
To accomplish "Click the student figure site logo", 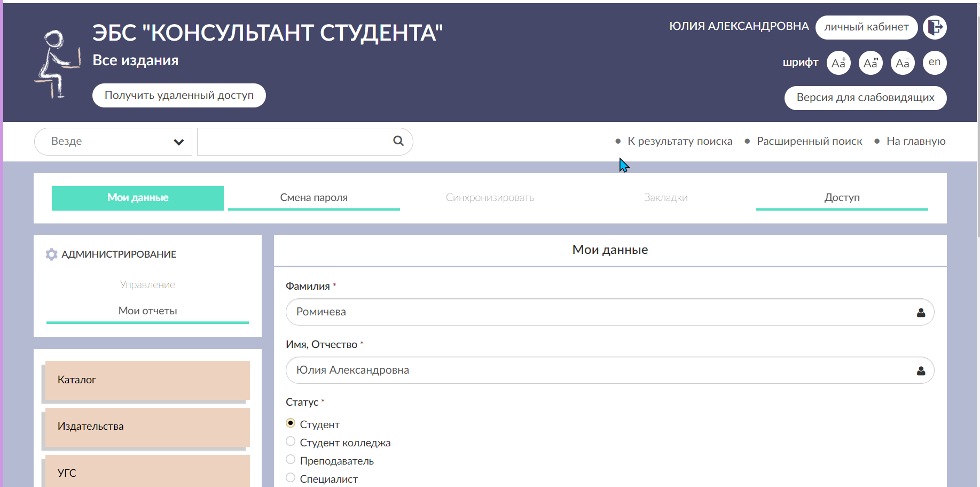I will 57,64.
